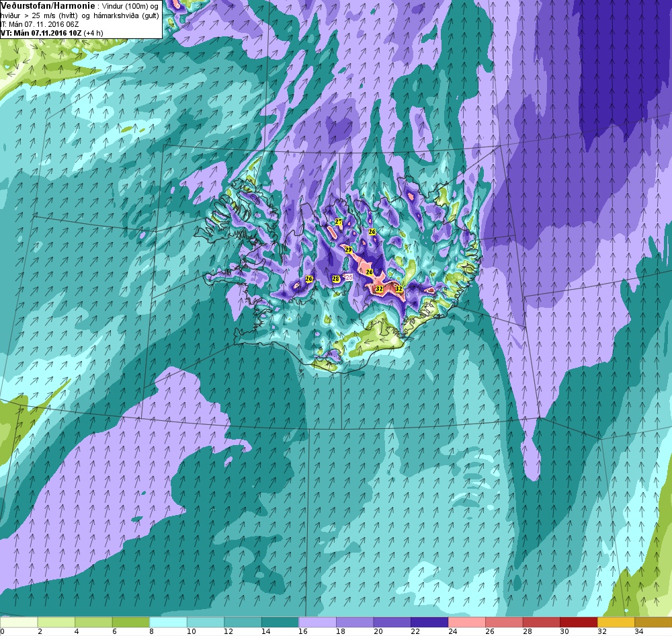672x636 pixels.
Task: Select the legend scale number '22'
Action: pyautogui.click(x=415, y=631)
